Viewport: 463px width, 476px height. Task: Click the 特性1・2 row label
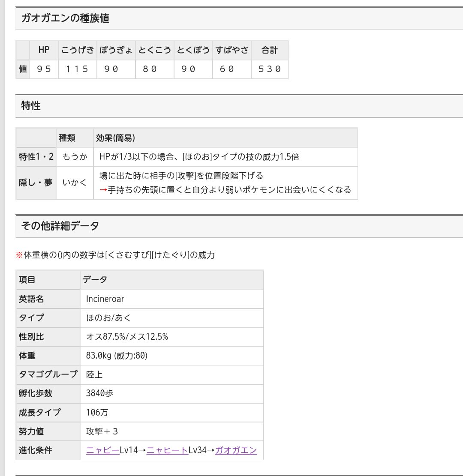pos(36,157)
